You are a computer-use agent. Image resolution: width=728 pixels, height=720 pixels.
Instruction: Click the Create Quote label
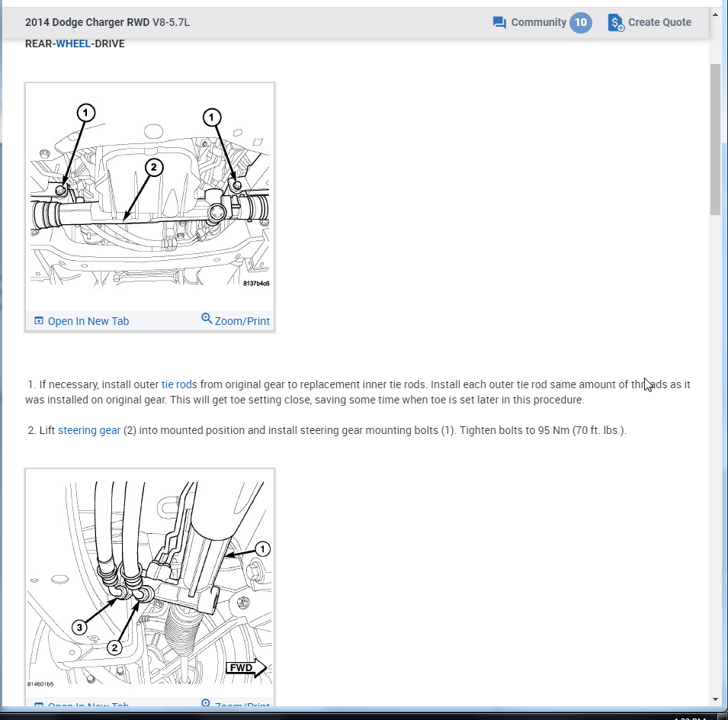point(659,22)
